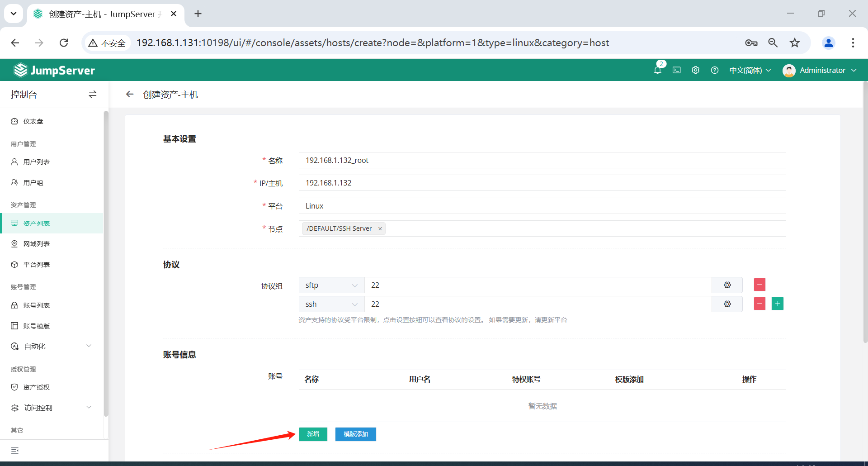Click the green 新增 account button

coord(313,434)
